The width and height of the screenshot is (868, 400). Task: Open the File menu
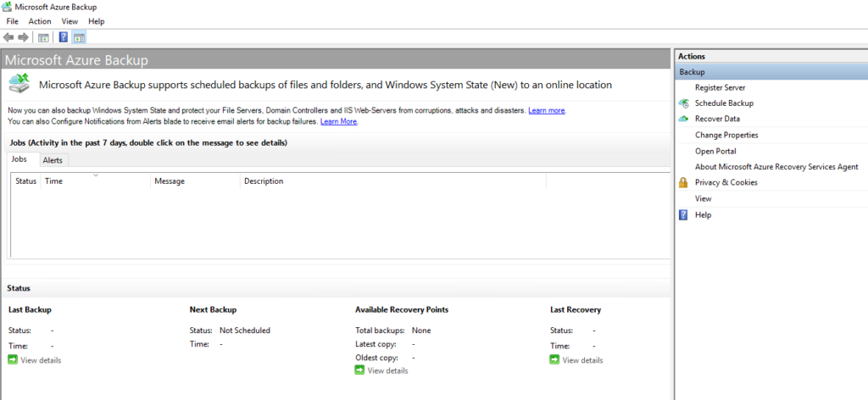click(12, 21)
